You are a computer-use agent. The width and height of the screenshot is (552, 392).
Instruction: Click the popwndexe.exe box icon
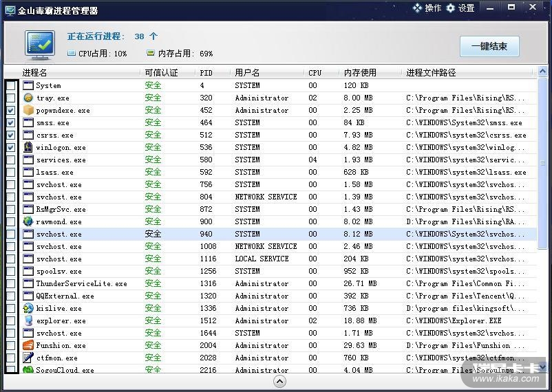[28, 110]
